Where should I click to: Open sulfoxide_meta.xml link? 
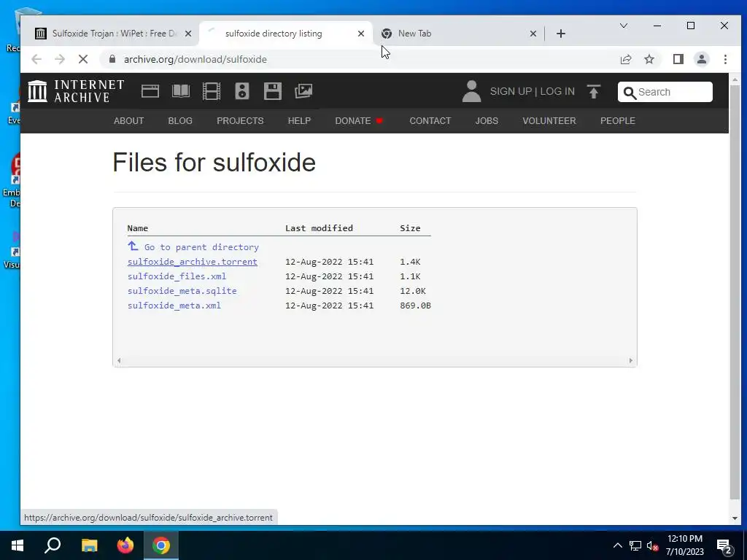pos(174,306)
